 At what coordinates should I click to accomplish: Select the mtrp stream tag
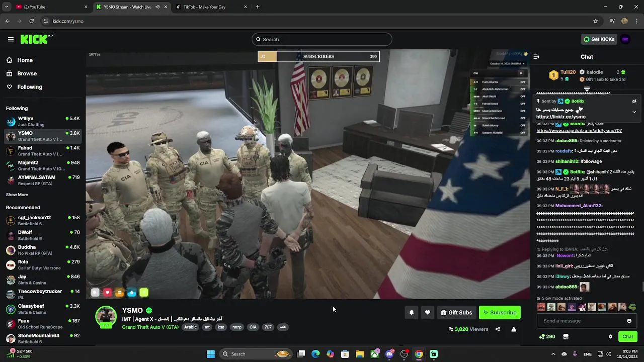237,327
